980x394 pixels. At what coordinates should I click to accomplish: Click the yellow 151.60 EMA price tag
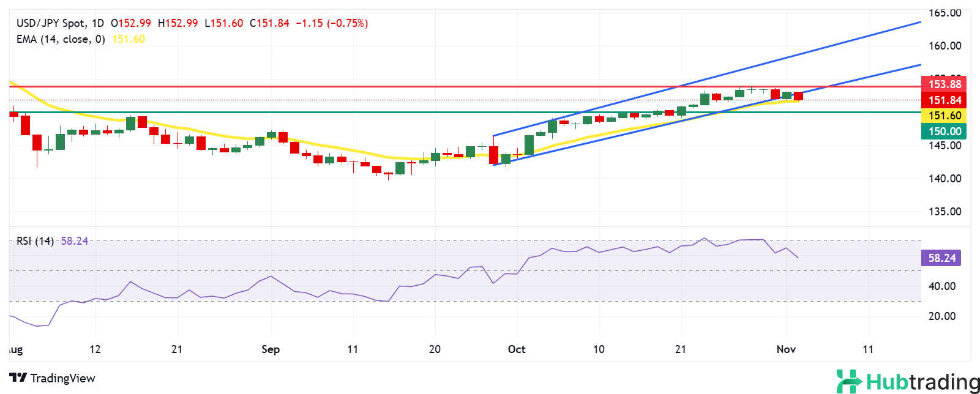944,116
